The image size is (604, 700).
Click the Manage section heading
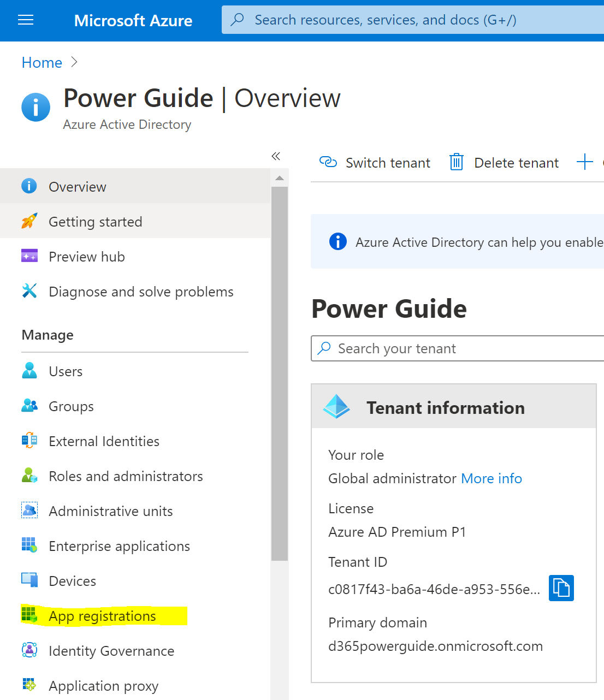pos(48,335)
